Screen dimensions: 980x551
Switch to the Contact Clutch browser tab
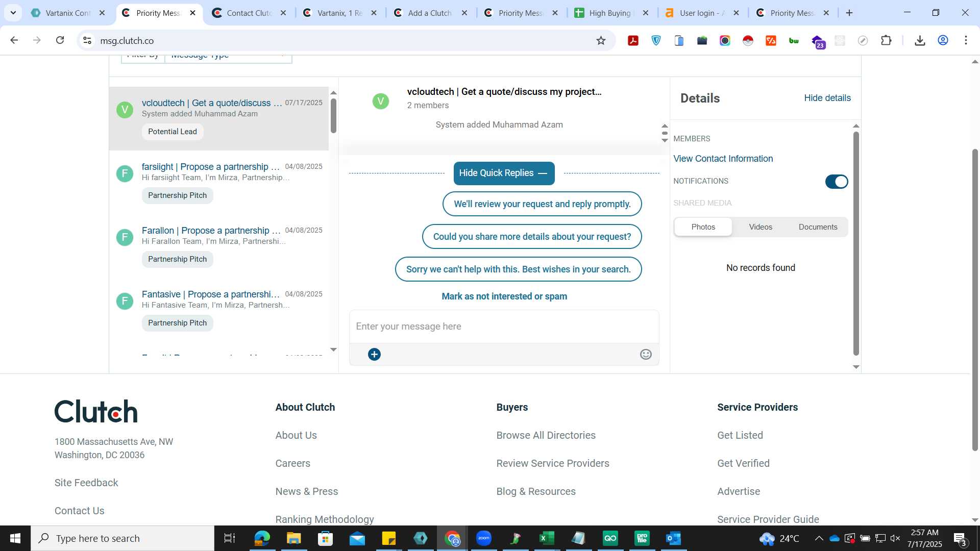pyautogui.click(x=249, y=13)
